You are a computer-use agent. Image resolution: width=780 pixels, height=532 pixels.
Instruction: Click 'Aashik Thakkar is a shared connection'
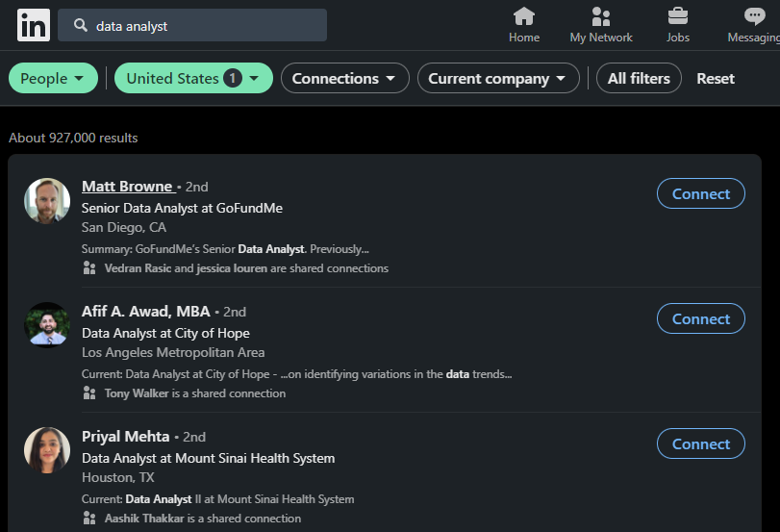click(203, 519)
